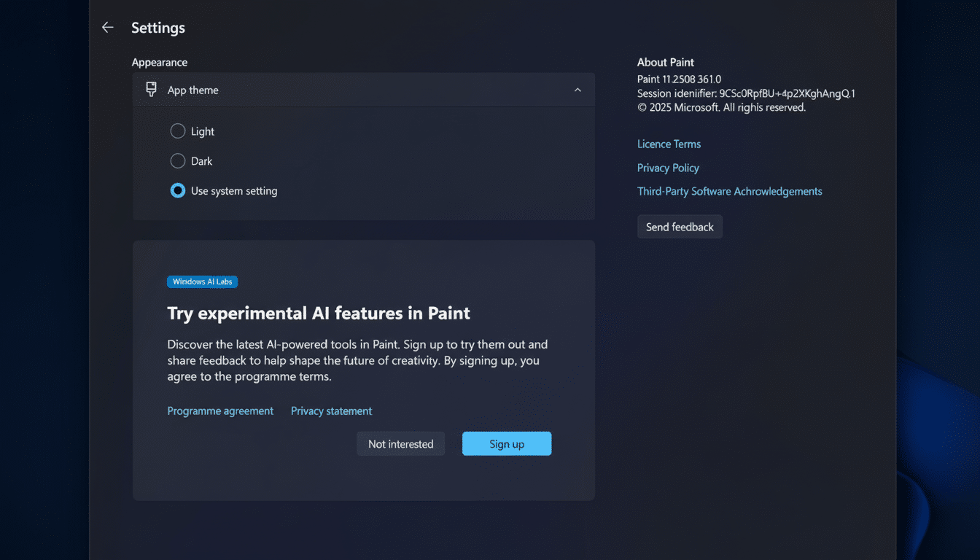Open the Programme agreement
Image resolution: width=980 pixels, height=560 pixels.
pos(220,411)
